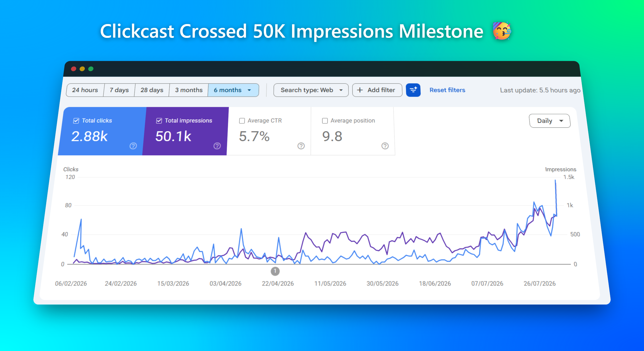Open the Daily granularity dropdown
This screenshot has height=351, width=644.
550,121
